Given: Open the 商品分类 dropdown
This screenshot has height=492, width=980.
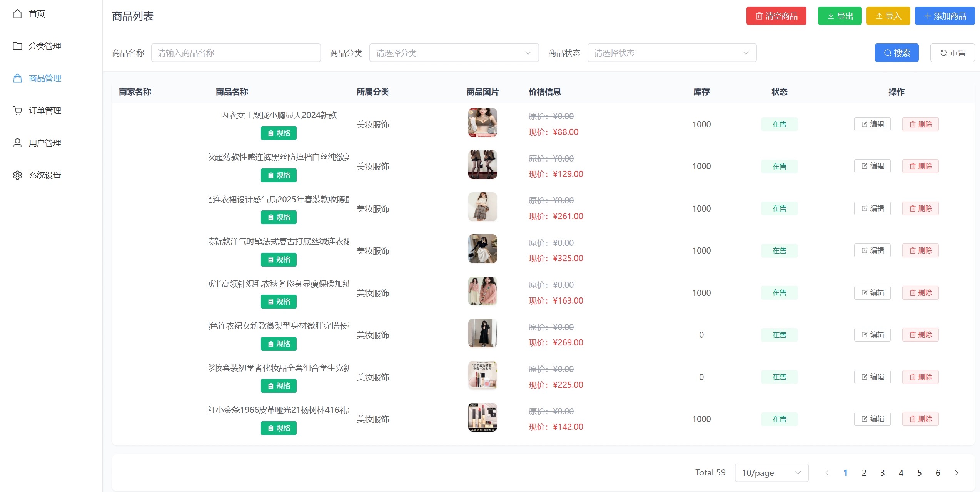Looking at the screenshot, I should pos(453,53).
